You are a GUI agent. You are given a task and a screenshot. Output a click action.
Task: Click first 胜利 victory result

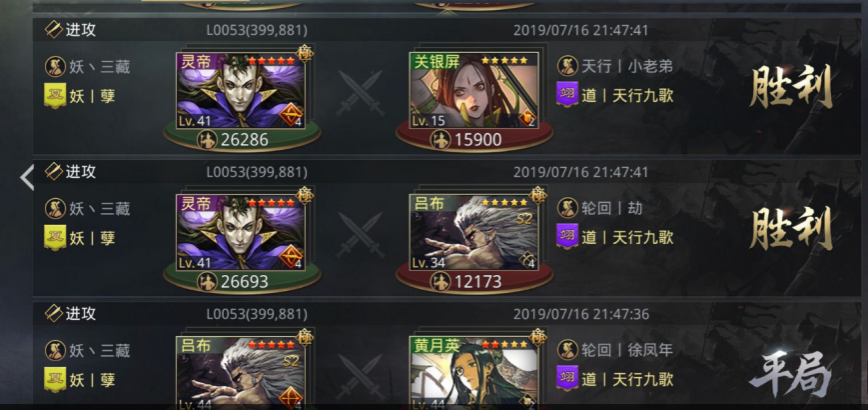pyautogui.click(x=792, y=88)
